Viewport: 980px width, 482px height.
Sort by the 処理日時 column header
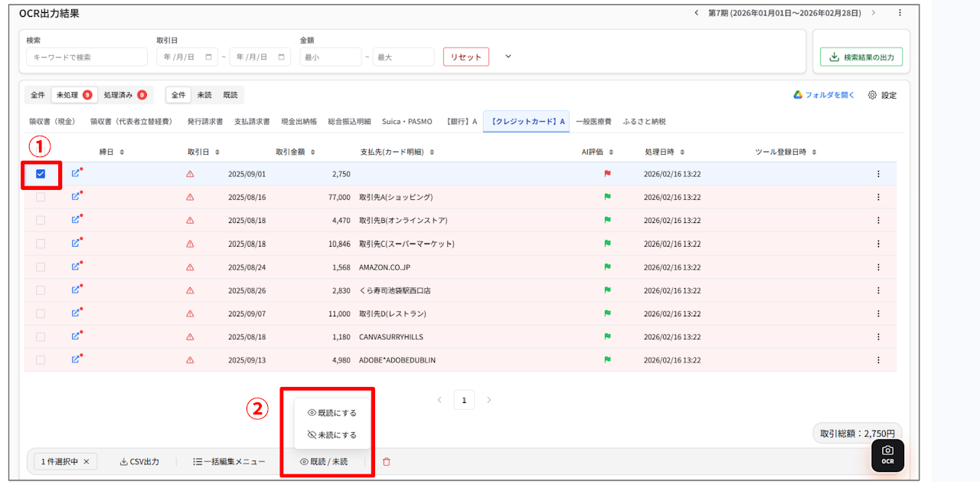665,152
